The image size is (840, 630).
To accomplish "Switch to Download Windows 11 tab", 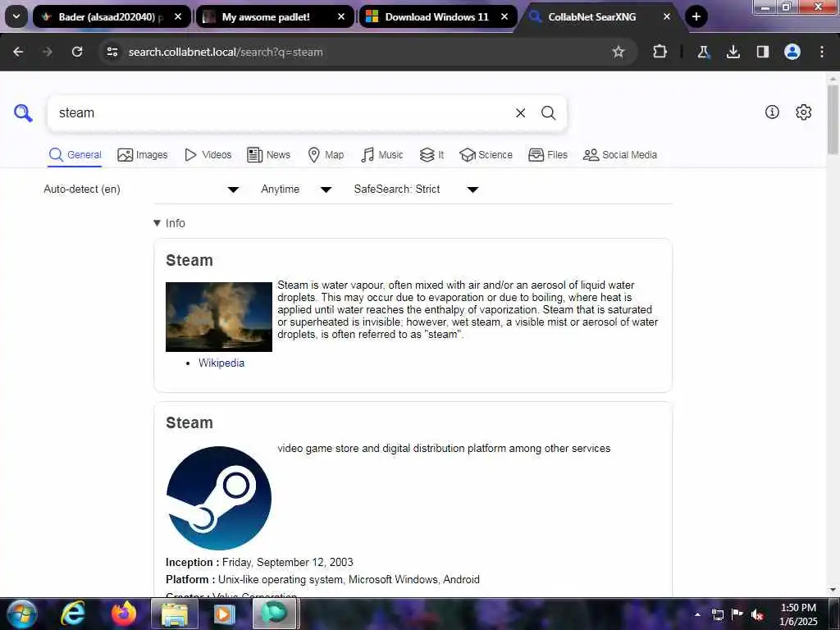I will 437,16.
